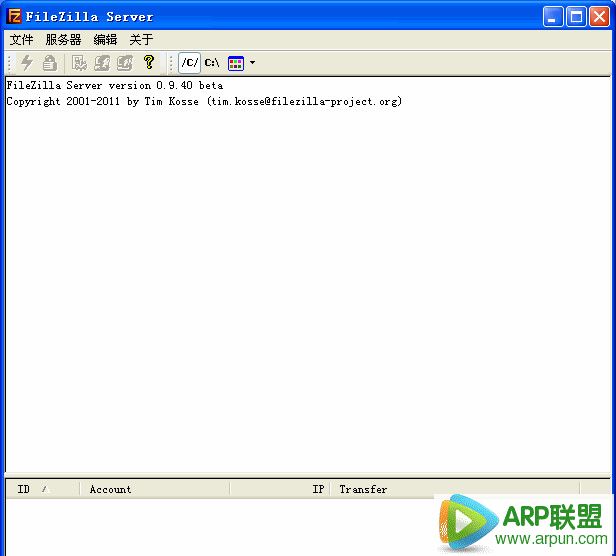Sort by the IP column header
616x556 pixels.
(280, 489)
